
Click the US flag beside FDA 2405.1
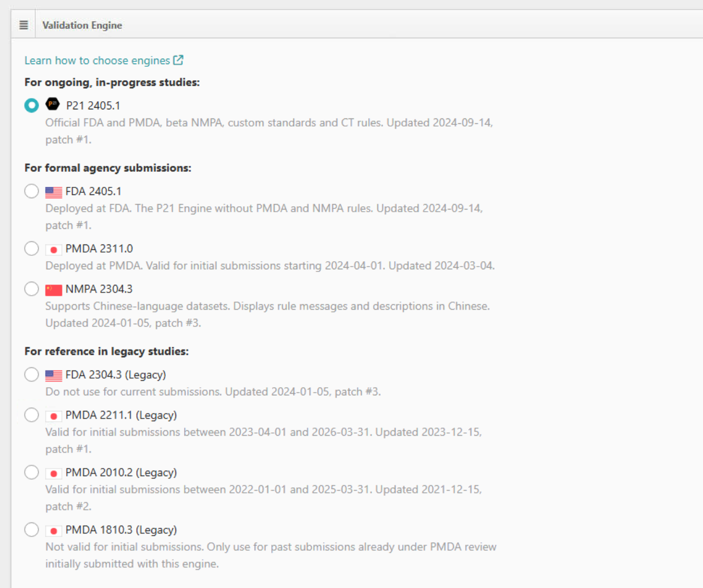coord(54,192)
